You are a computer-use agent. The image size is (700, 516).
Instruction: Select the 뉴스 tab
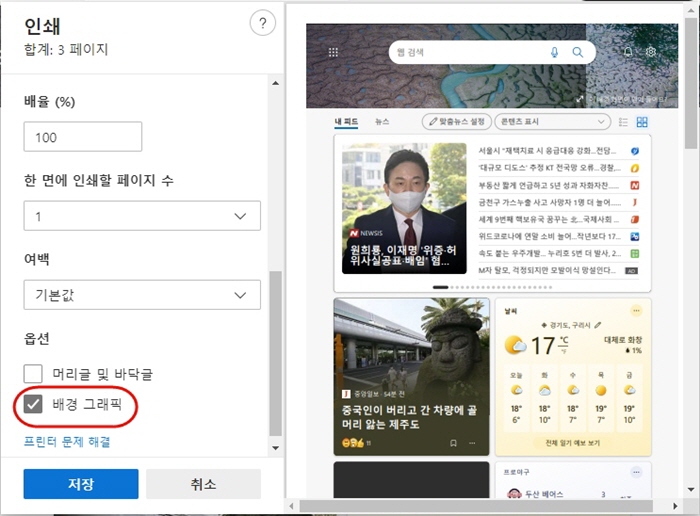point(382,121)
